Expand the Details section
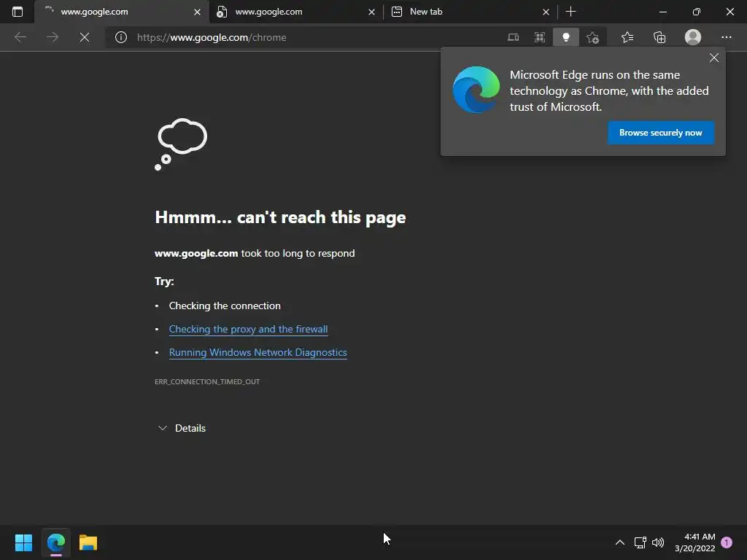The width and height of the screenshot is (747, 560). 182,428
